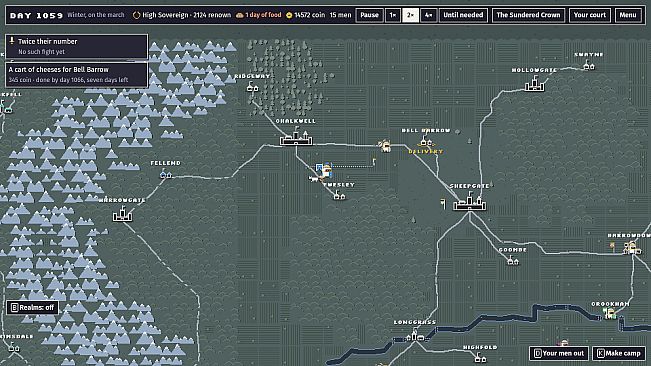Click the 15 men count
Image resolution: width=651 pixels, height=366 pixels.
point(340,15)
